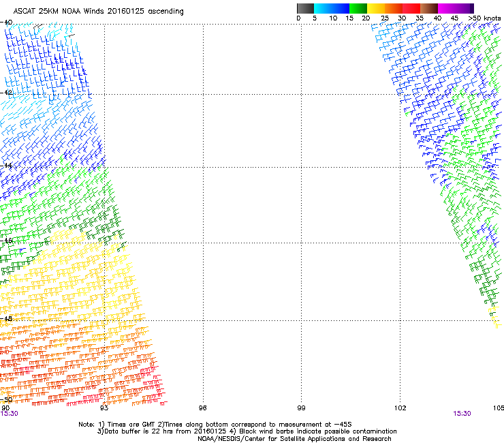Image resolution: width=504 pixels, height=443 pixels.
Task: Click the '>50 knots' legend label
Action: (484, 18)
